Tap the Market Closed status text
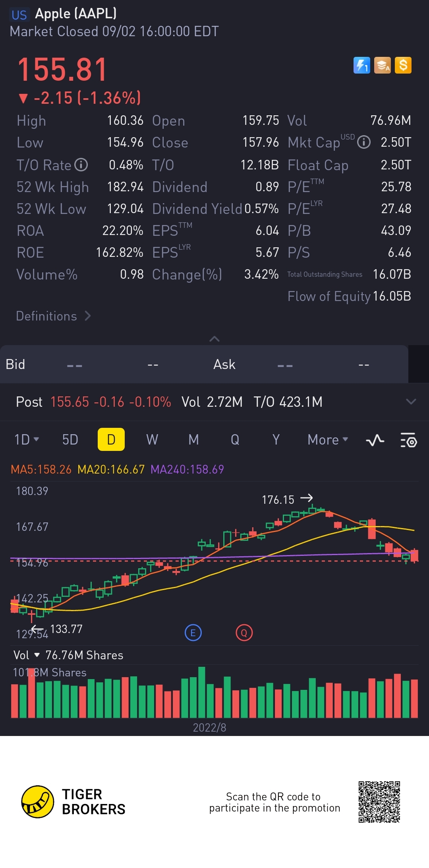Image resolution: width=429 pixels, height=868 pixels. pyautogui.click(x=114, y=31)
